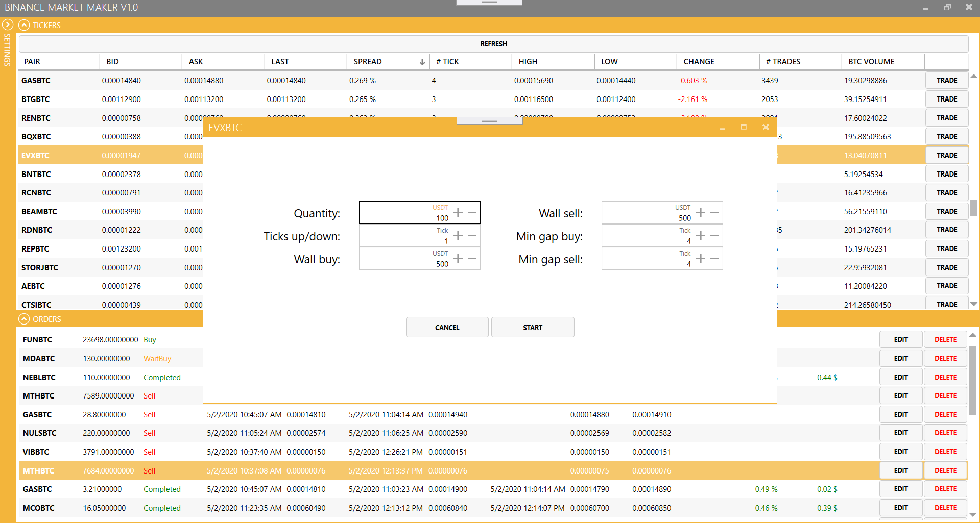Screen dimensions: 980x523
Task: Close the EVXBTC dialog window
Action: coord(766,127)
